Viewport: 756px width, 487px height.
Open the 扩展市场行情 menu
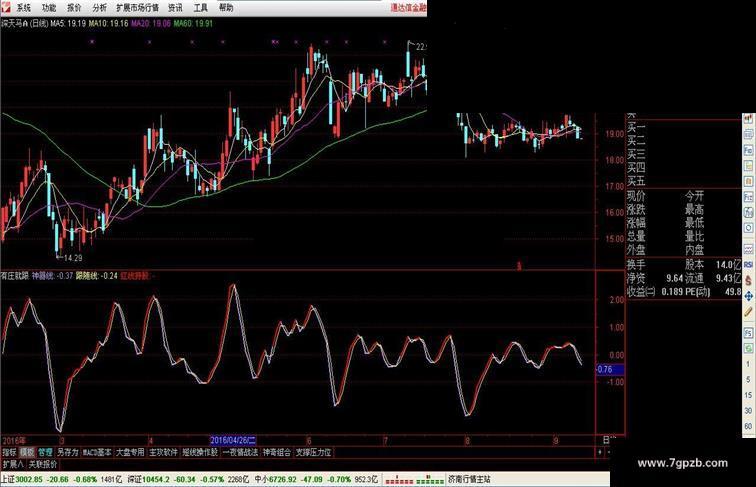[x=137, y=8]
